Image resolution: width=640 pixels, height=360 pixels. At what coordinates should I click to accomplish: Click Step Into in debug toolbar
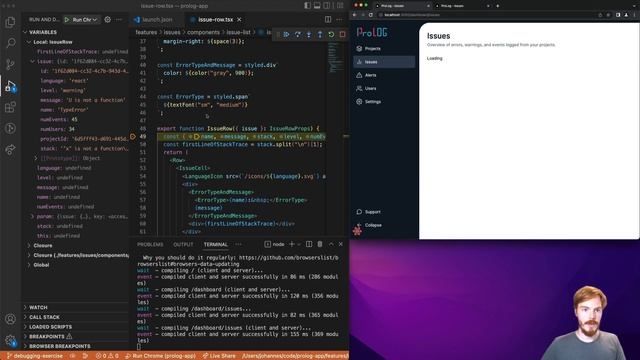click(x=309, y=34)
